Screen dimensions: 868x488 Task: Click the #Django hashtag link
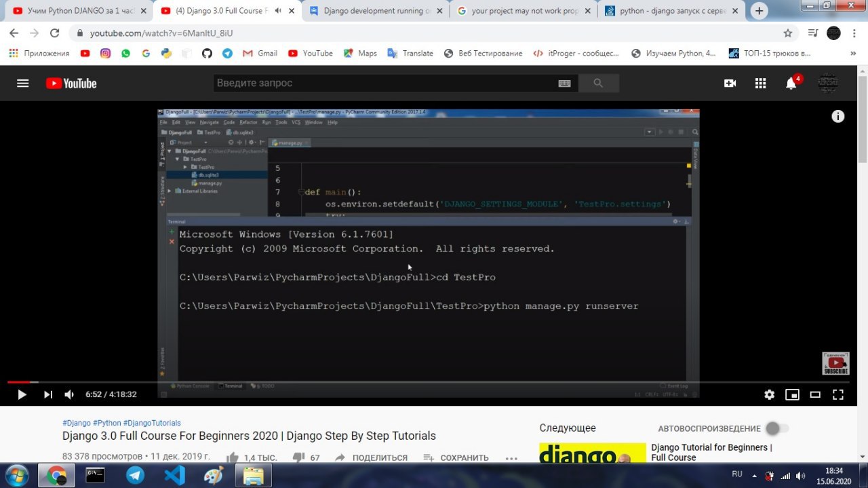[x=77, y=423]
